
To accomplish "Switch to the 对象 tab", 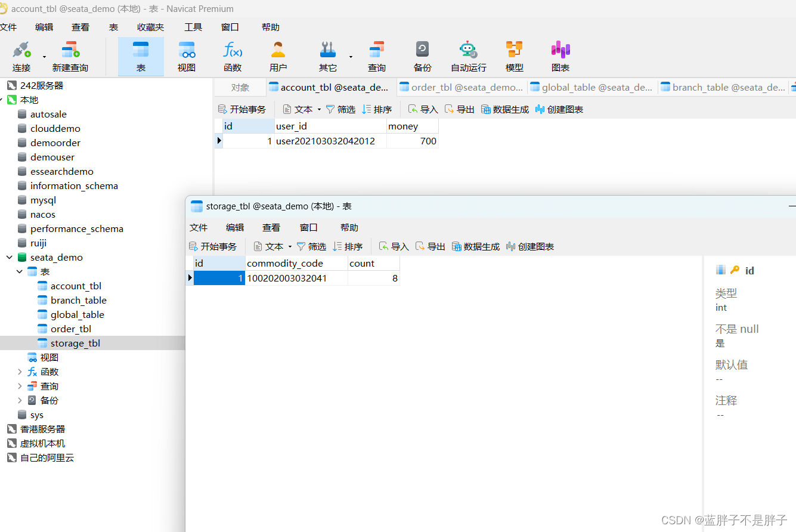I will point(240,87).
